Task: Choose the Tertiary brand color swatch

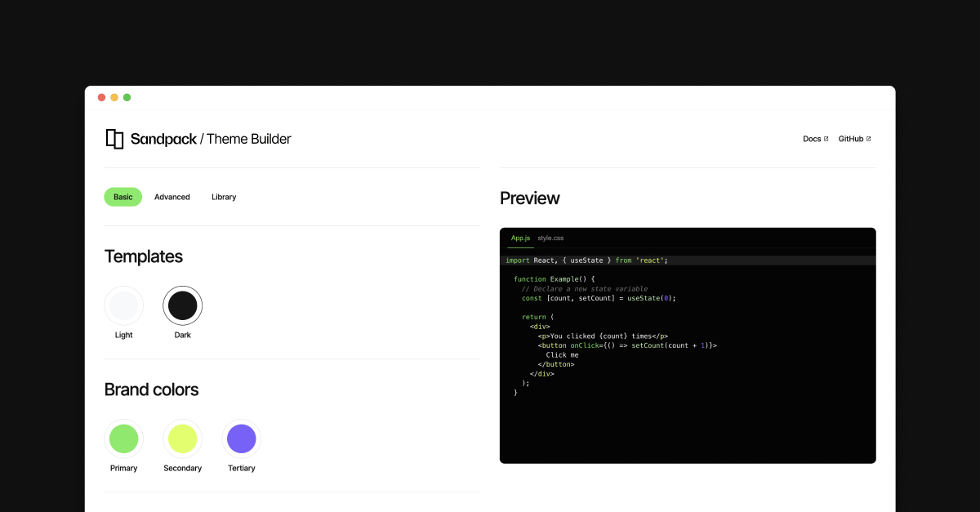Action: pyautogui.click(x=241, y=439)
